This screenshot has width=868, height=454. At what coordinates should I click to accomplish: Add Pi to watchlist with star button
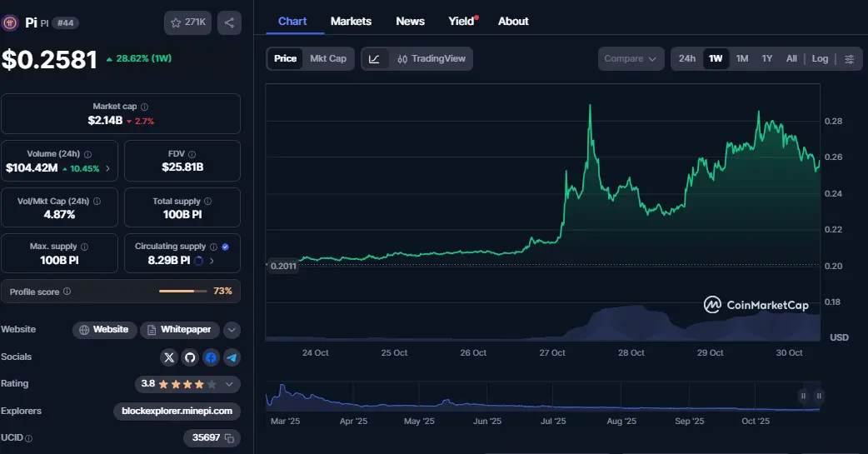coord(187,22)
